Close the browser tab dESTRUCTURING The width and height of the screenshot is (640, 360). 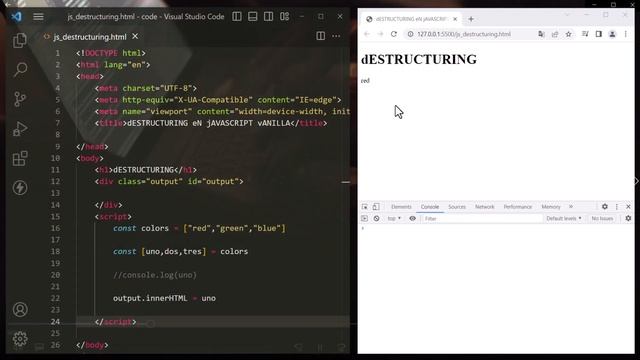(455, 19)
